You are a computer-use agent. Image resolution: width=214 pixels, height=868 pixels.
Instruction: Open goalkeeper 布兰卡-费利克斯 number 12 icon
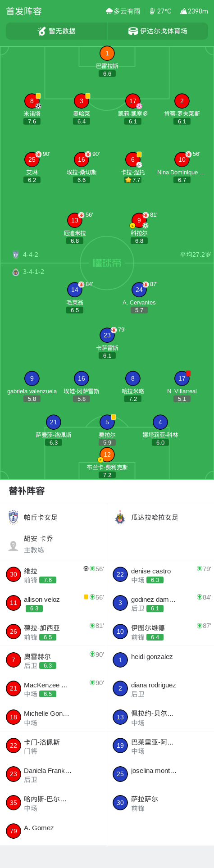click(x=107, y=455)
